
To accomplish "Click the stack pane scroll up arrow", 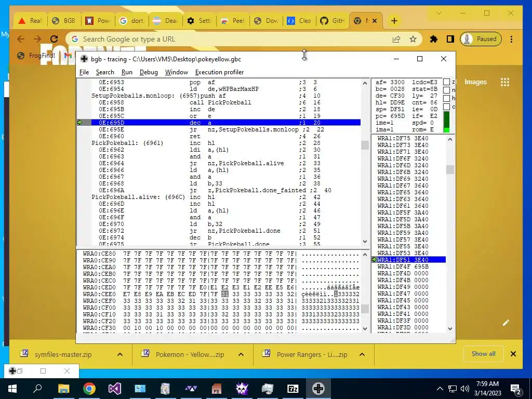I will point(450,139).
